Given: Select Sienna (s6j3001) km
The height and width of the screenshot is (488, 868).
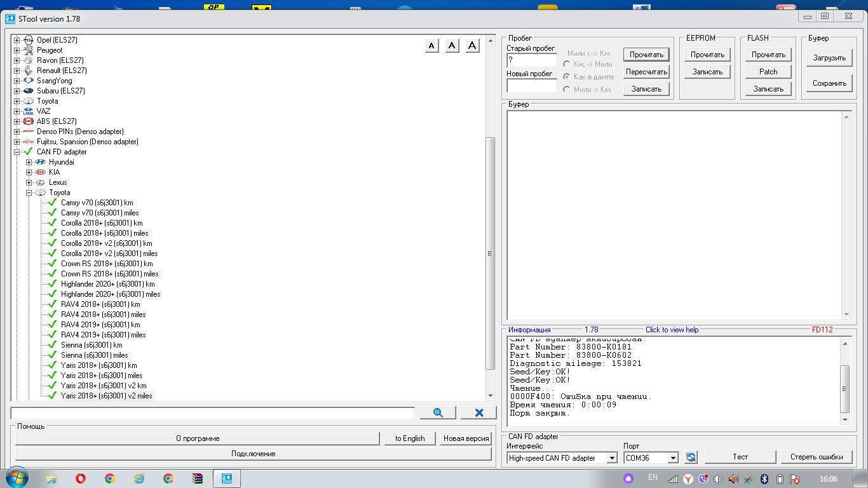Looking at the screenshot, I should tap(92, 345).
